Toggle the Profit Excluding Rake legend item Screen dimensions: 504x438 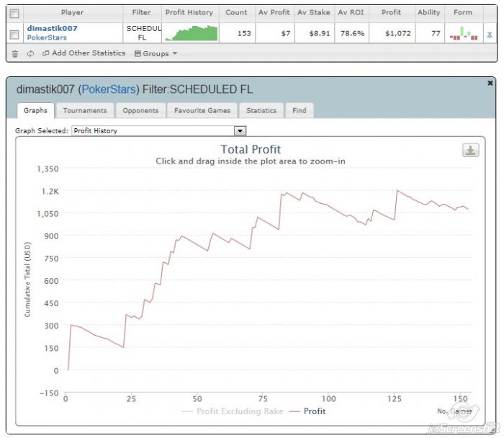pyautogui.click(x=233, y=411)
